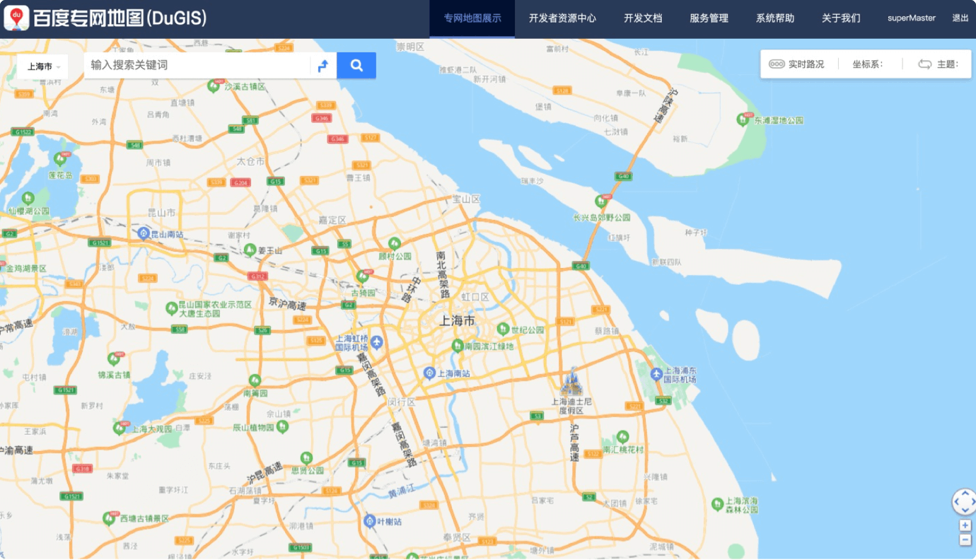Click the 沙溪古镇区 scenic spot marker
This screenshot has height=560, width=976.
pyautogui.click(x=213, y=86)
